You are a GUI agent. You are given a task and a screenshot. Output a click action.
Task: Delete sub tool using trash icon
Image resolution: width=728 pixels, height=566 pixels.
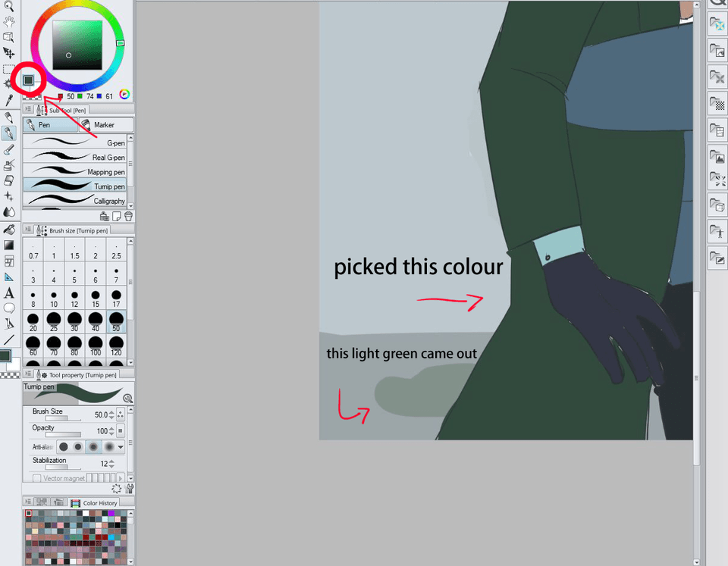point(128,216)
